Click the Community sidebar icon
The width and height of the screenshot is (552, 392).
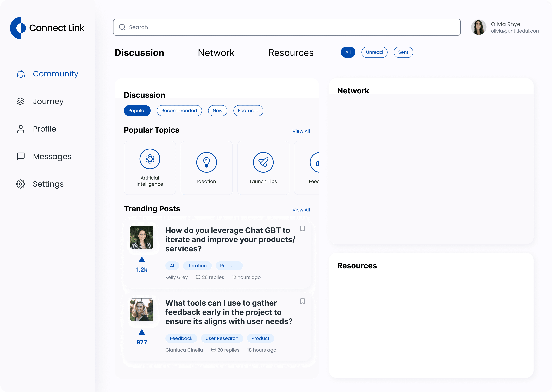(x=21, y=74)
